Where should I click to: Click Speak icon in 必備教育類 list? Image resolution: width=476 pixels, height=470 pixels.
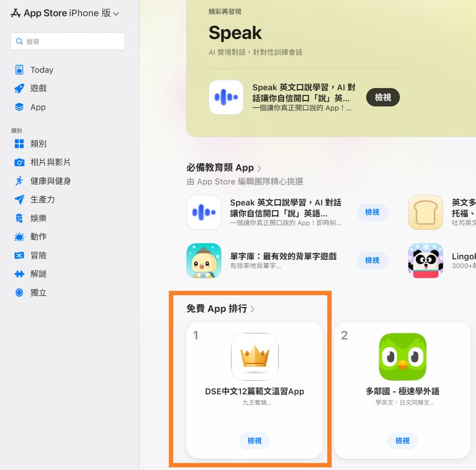[204, 212]
